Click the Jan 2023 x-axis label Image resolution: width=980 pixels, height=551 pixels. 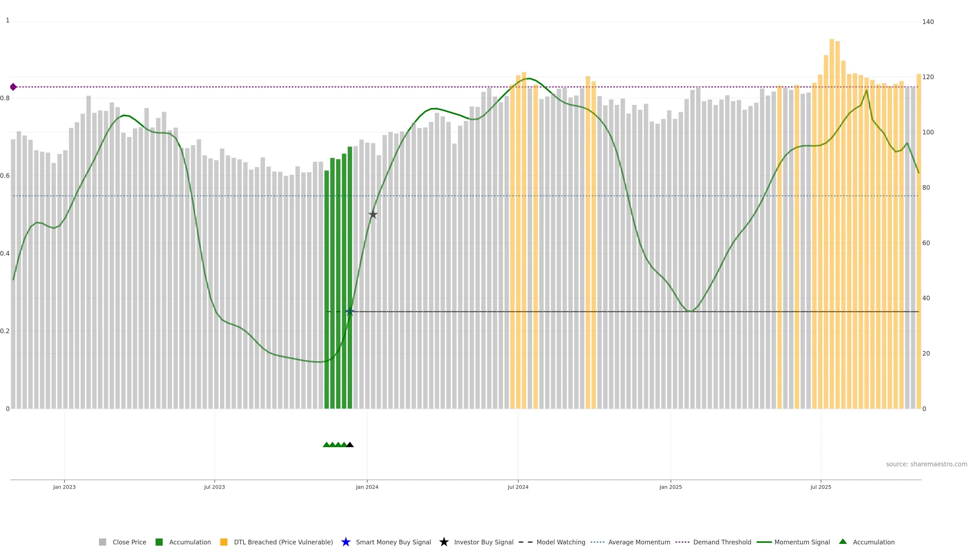click(x=64, y=487)
